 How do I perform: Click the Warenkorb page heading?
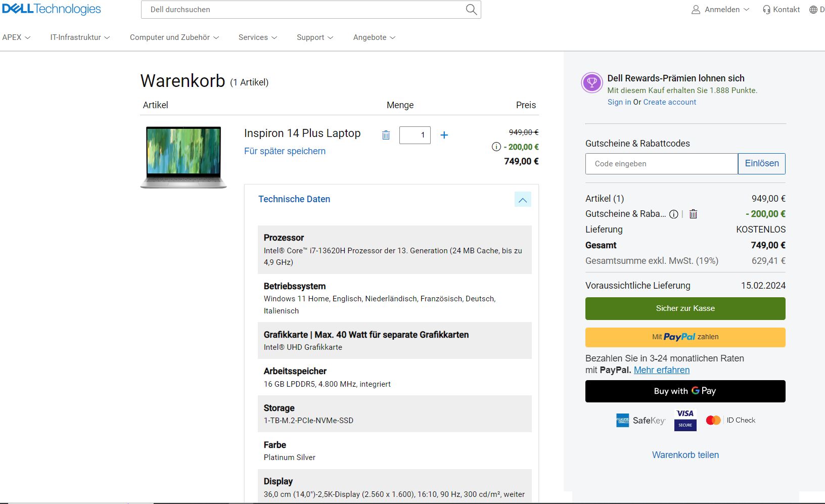tap(182, 81)
